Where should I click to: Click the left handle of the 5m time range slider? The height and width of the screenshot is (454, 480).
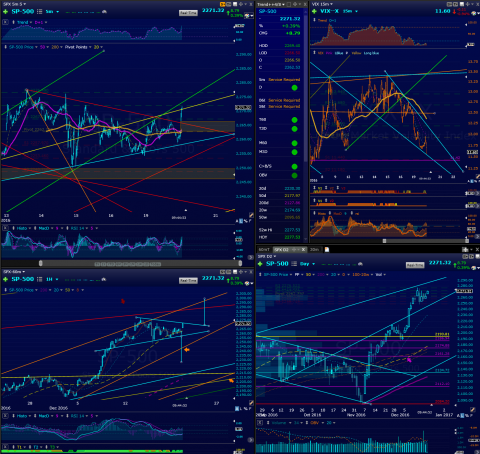[x=41, y=263]
